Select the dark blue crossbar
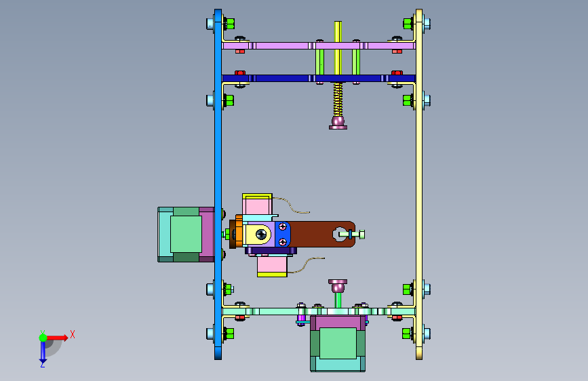Image resolution: width=588 pixels, height=381 pixels. (319, 79)
